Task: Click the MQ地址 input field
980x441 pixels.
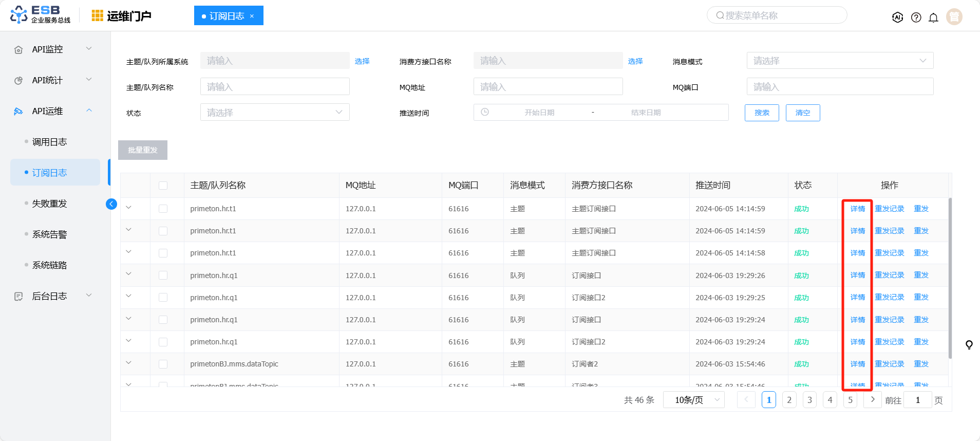Action: (x=548, y=87)
